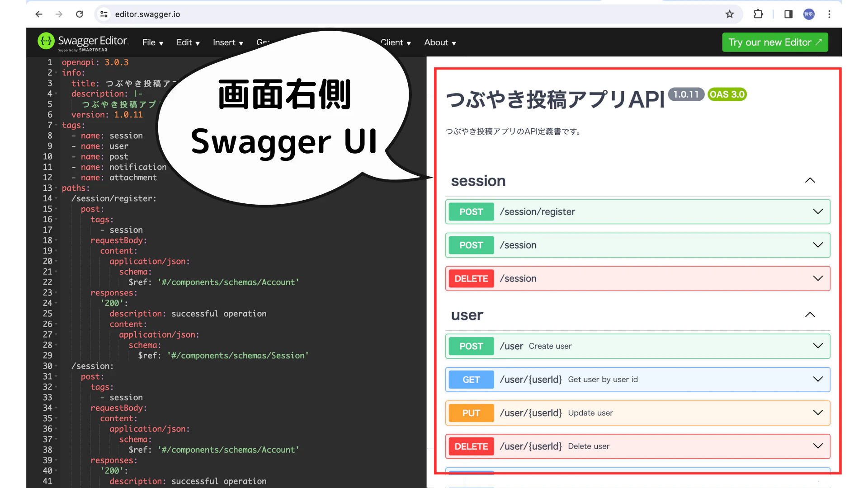Open the Chrome profile avatar
The height and width of the screenshot is (488, 868).
coord(809,14)
